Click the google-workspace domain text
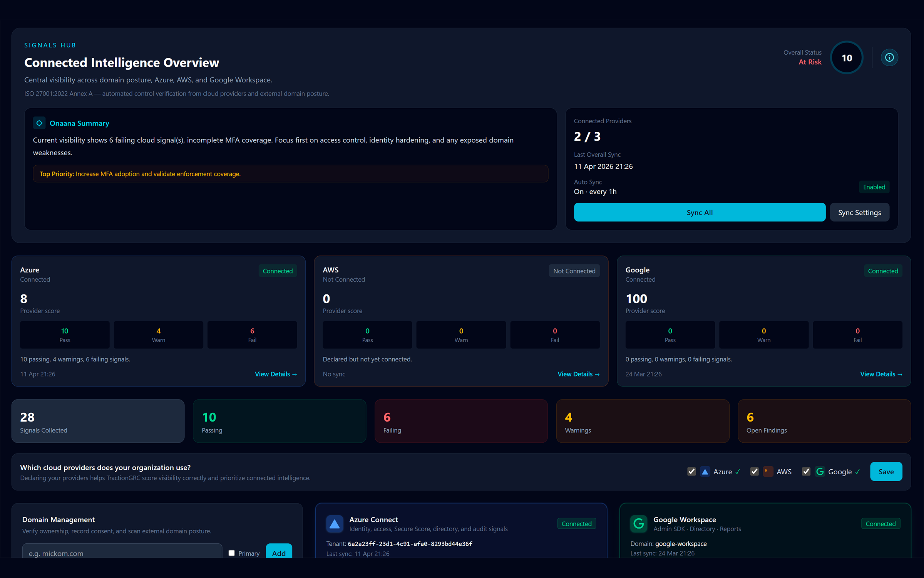924x578 pixels. 681,544
